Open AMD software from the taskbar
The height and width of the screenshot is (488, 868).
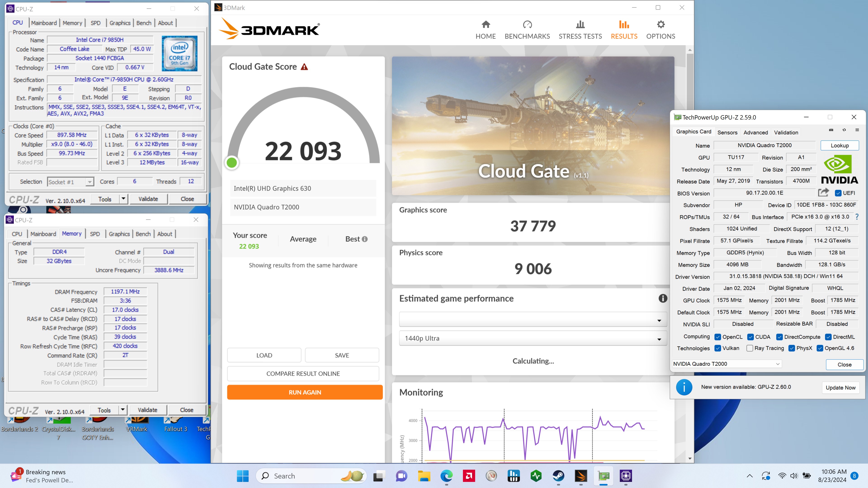(x=469, y=476)
